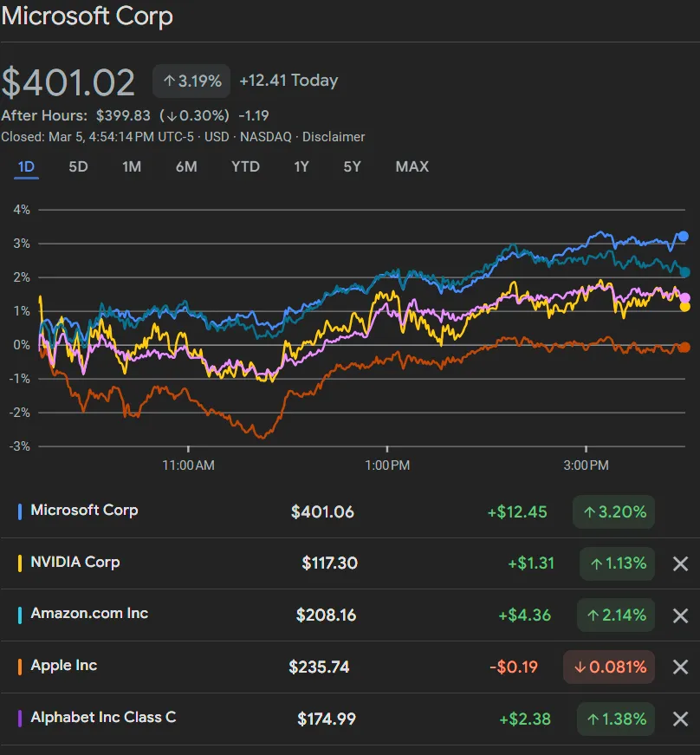
Task: Show the MAX time range
Action: point(412,166)
